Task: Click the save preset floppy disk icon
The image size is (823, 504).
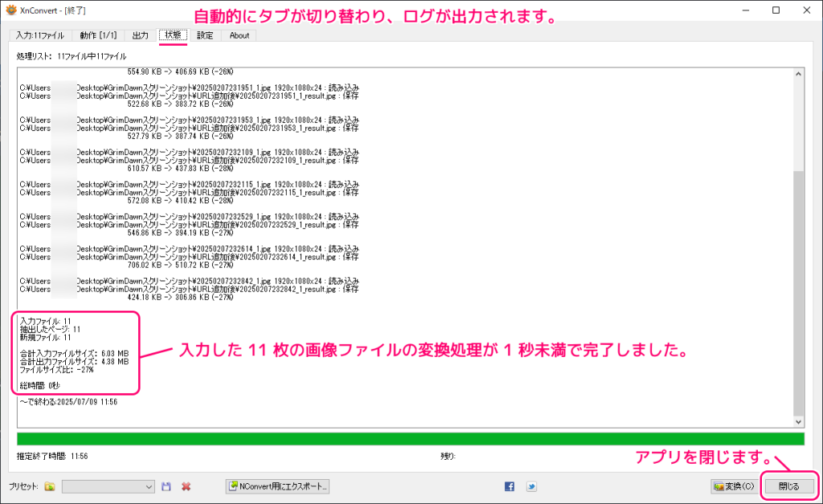Action: [166, 486]
